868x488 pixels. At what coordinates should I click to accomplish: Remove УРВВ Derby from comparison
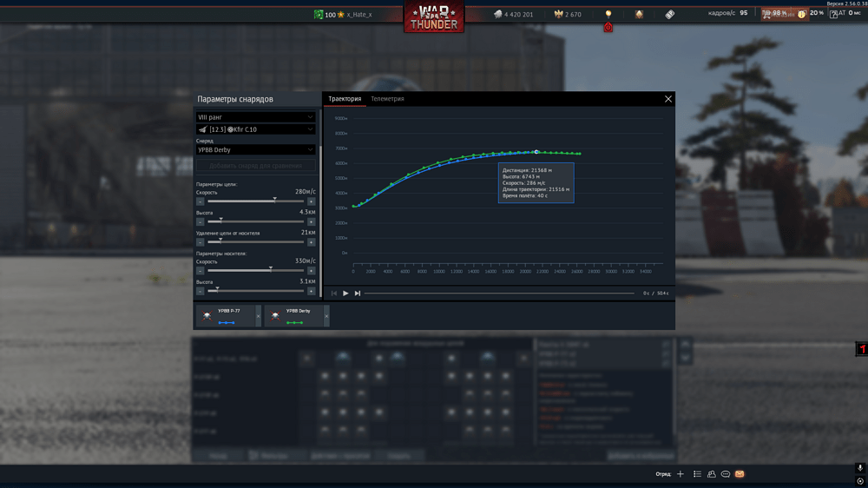tap(326, 316)
